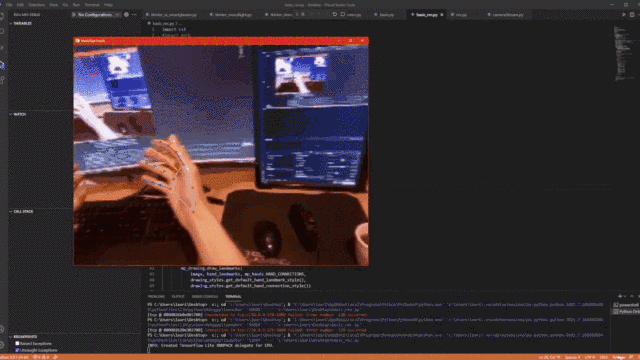Click the code minimap overview

pyautogui.click(x=623, y=54)
